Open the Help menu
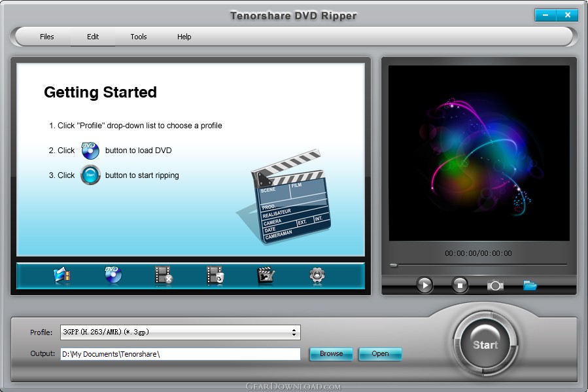588x392 pixels. tap(184, 37)
